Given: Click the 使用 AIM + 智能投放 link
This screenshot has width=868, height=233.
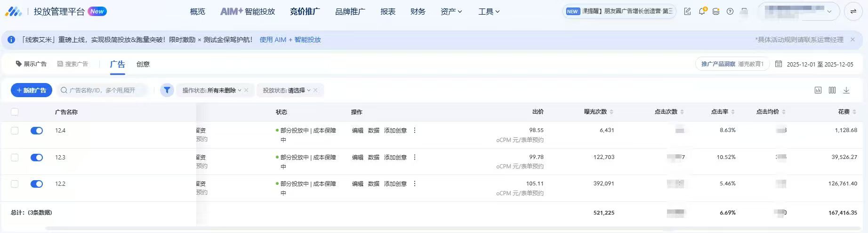Looking at the screenshot, I should click(290, 40).
